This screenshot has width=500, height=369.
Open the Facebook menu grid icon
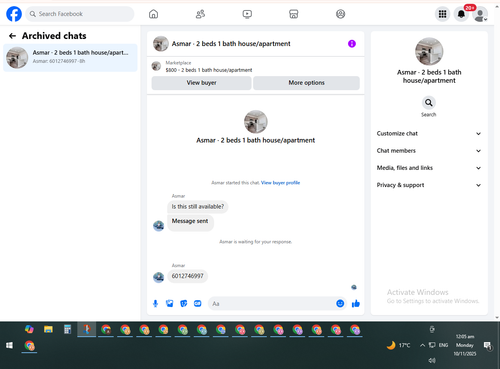click(442, 14)
